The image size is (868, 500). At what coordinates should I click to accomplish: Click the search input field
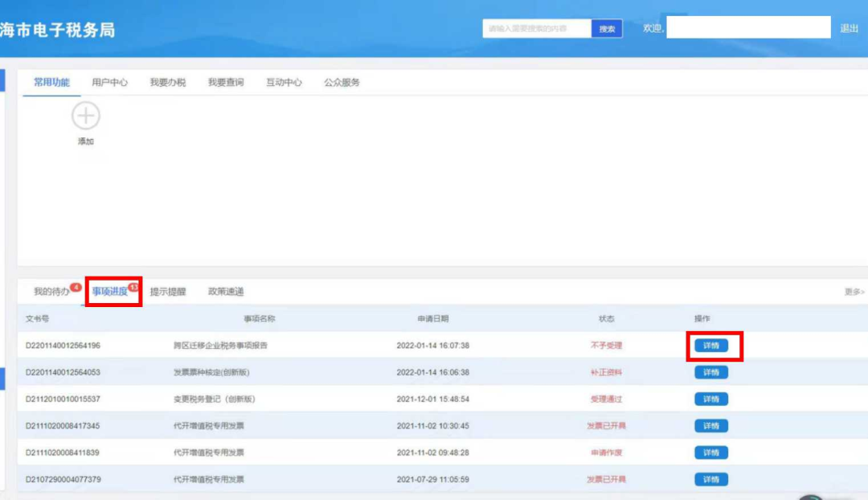pyautogui.click(x=536, y=29)
